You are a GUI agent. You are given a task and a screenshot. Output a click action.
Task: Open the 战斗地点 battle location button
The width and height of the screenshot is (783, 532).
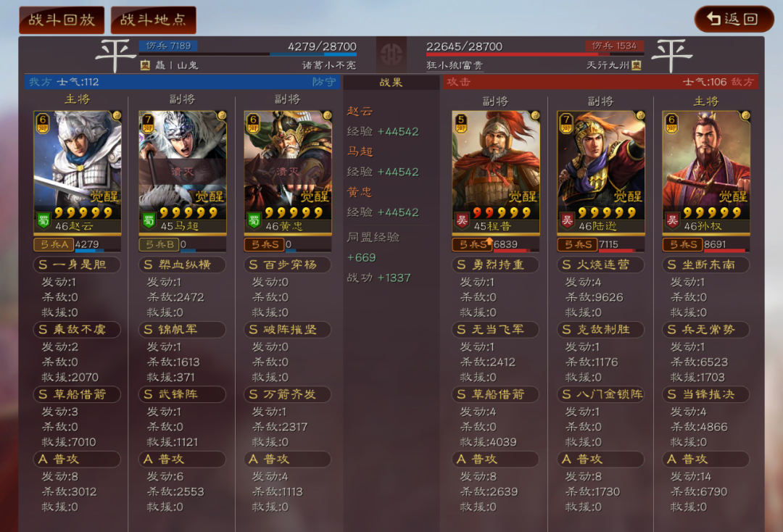(153, 20)
